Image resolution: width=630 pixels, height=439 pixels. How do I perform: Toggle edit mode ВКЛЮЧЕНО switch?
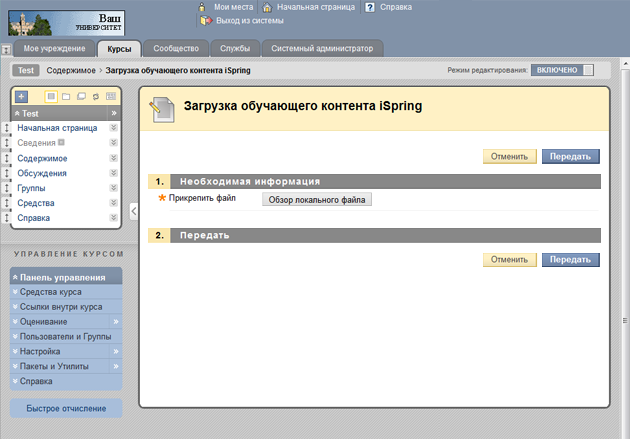click(x=562, y=70)
